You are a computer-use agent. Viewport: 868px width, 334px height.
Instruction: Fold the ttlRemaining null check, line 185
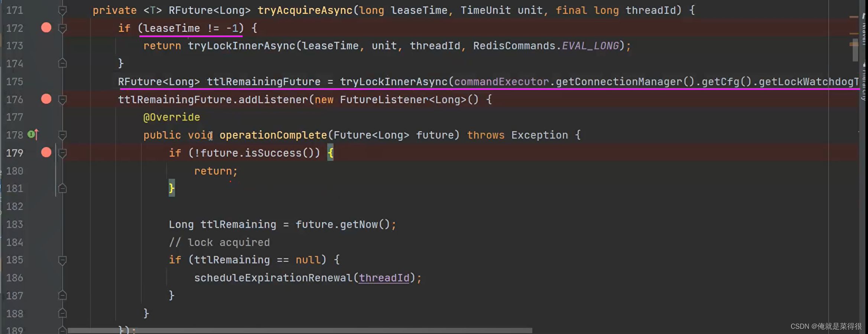point(62,260)
